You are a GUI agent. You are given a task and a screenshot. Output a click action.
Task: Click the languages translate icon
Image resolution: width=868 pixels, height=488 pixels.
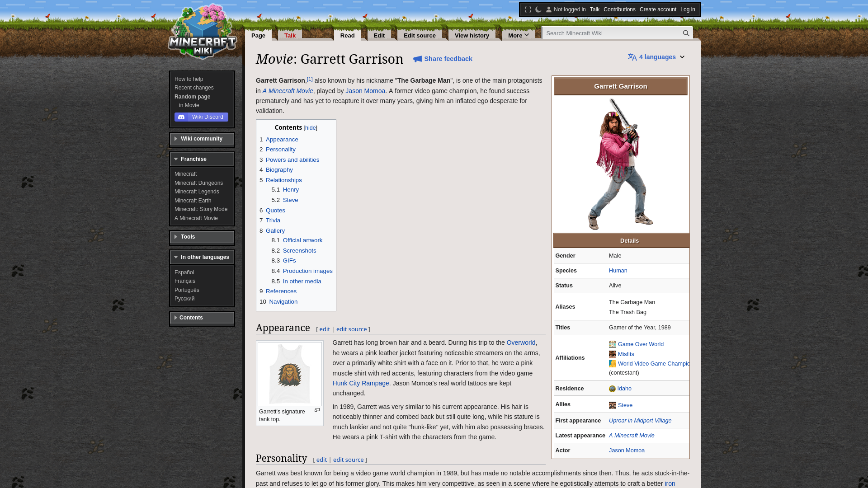632,57
